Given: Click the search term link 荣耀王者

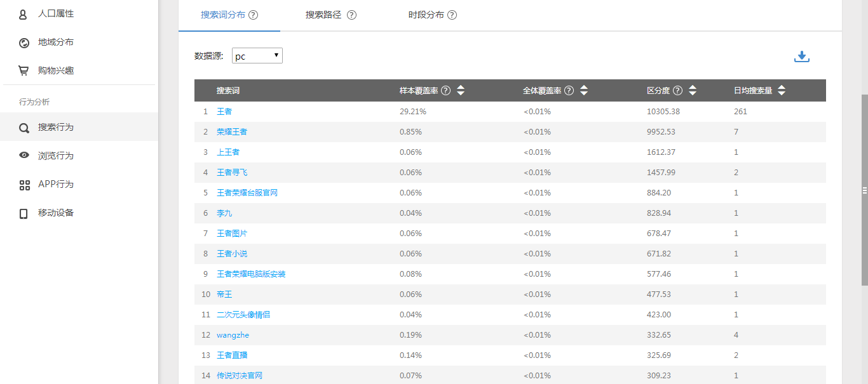Looking at the screenshot, I should (232, 132).
